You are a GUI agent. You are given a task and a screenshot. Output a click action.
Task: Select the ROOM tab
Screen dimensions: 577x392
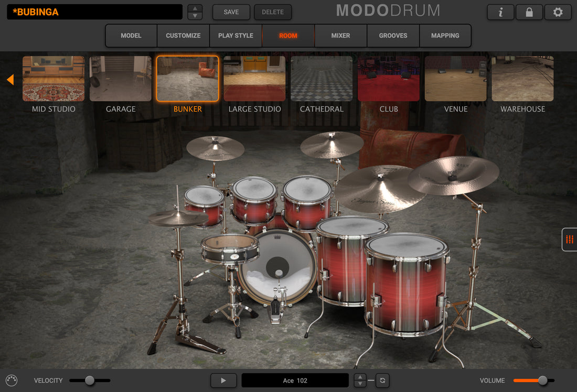pos(288,36)
